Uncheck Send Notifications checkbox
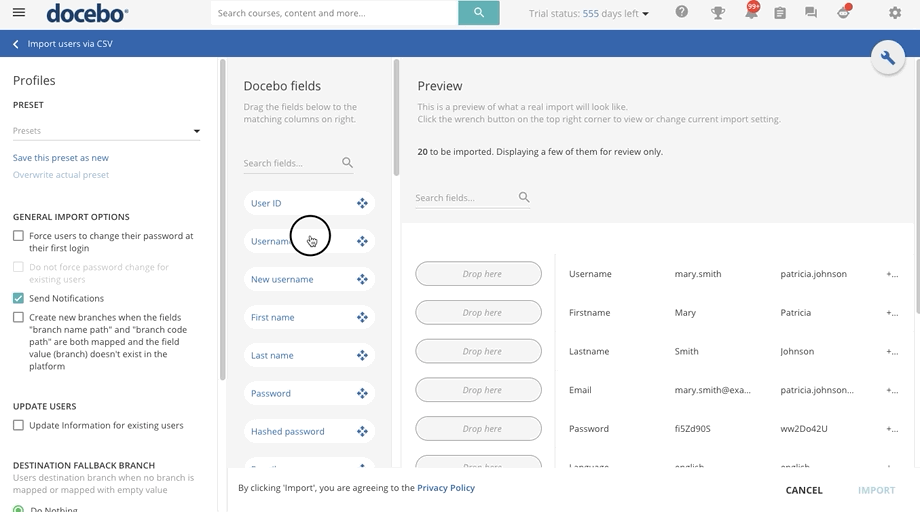 [19, 298]
